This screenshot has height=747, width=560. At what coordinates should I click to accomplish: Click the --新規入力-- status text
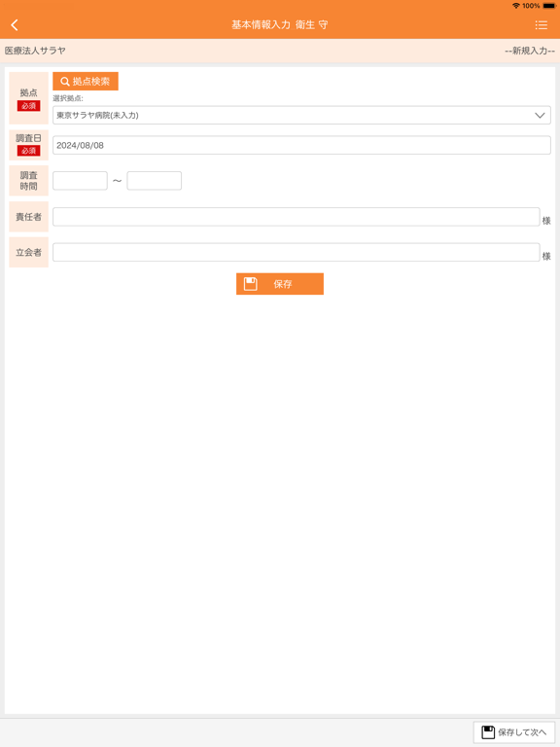point(530,51)
